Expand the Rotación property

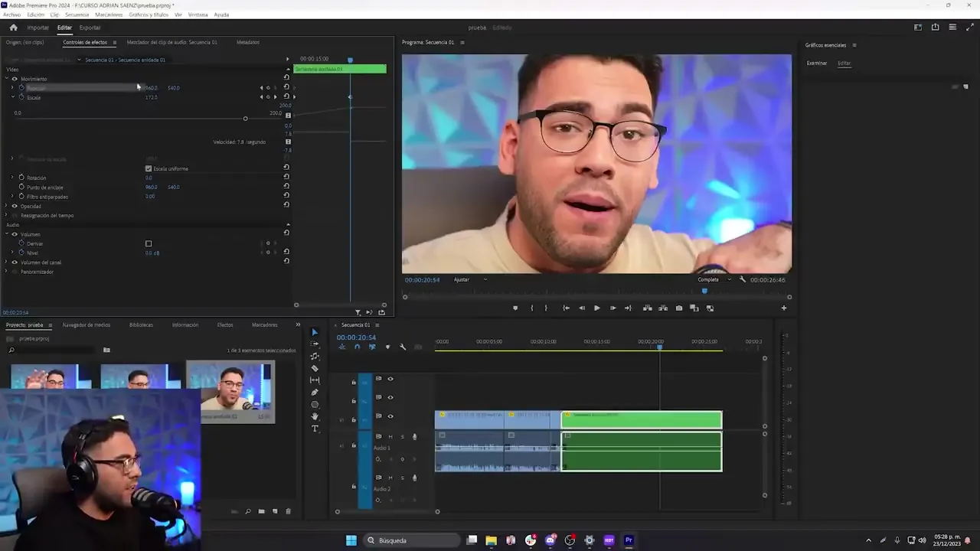point(12,178)
